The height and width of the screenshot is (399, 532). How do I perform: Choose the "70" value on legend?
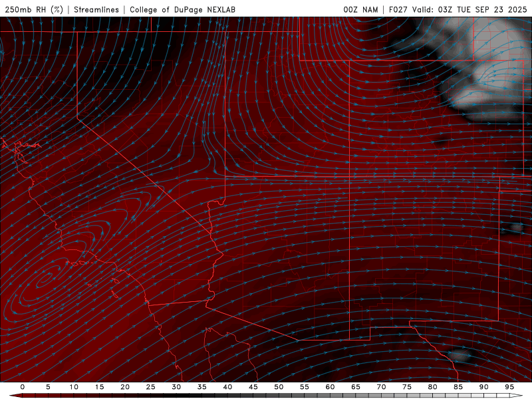[381, 387]
